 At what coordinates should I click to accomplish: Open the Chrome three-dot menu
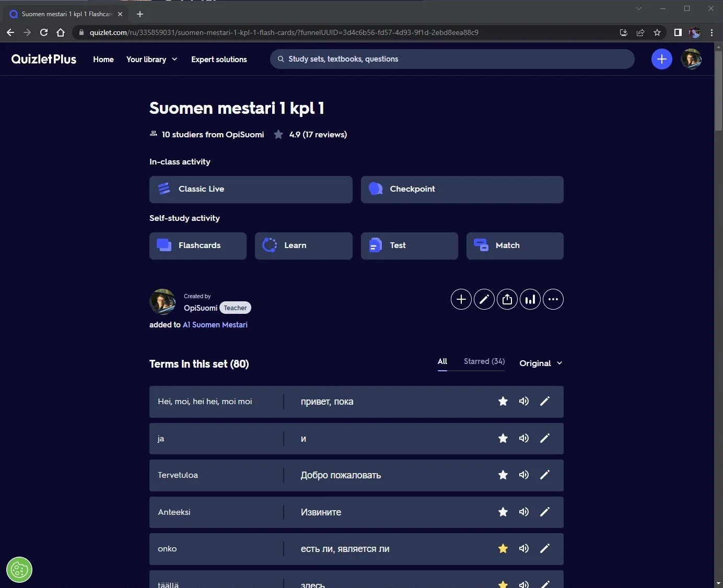click(x=712, y=32)
